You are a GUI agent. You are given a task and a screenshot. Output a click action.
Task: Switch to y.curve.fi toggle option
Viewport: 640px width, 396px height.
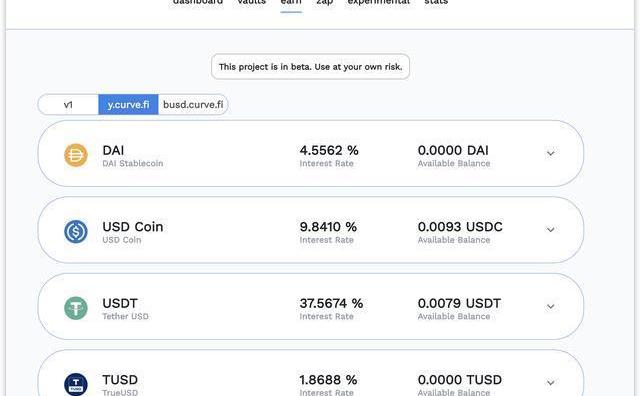pyautogui.click(x=128, y=105)
